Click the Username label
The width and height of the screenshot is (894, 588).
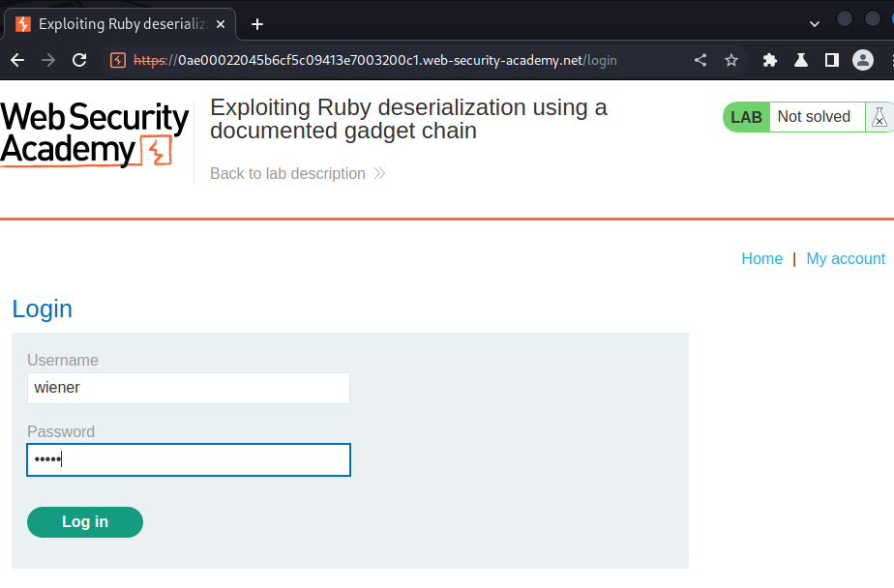tap(63, 360)
